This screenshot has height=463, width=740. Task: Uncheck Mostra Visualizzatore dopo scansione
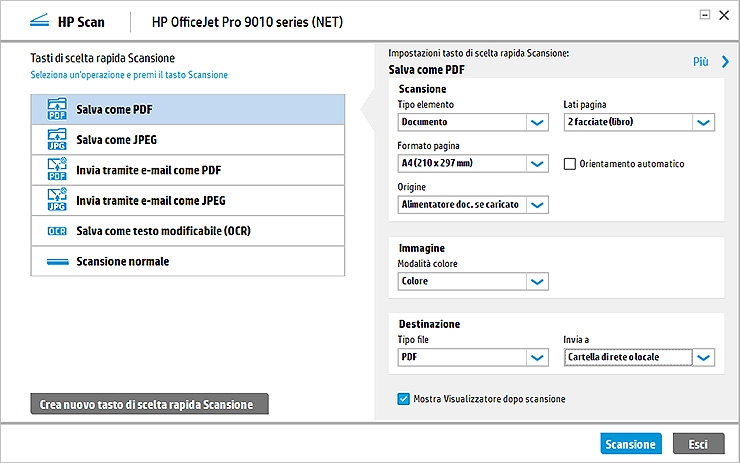(404, 399)
